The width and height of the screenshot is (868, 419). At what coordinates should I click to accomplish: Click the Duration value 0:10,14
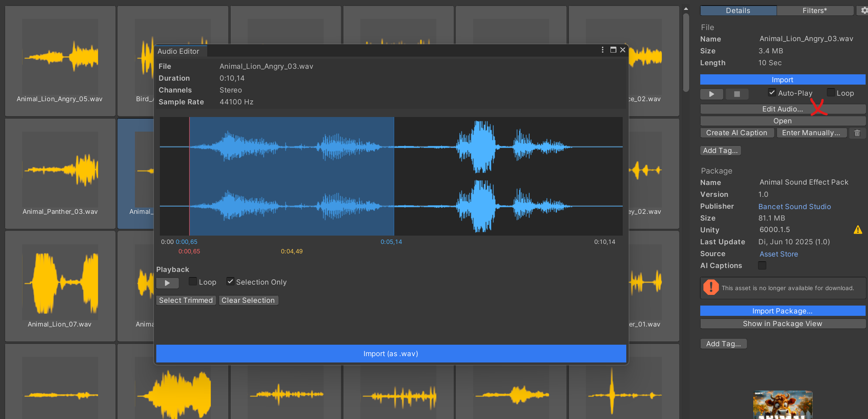tap(232, 78)
